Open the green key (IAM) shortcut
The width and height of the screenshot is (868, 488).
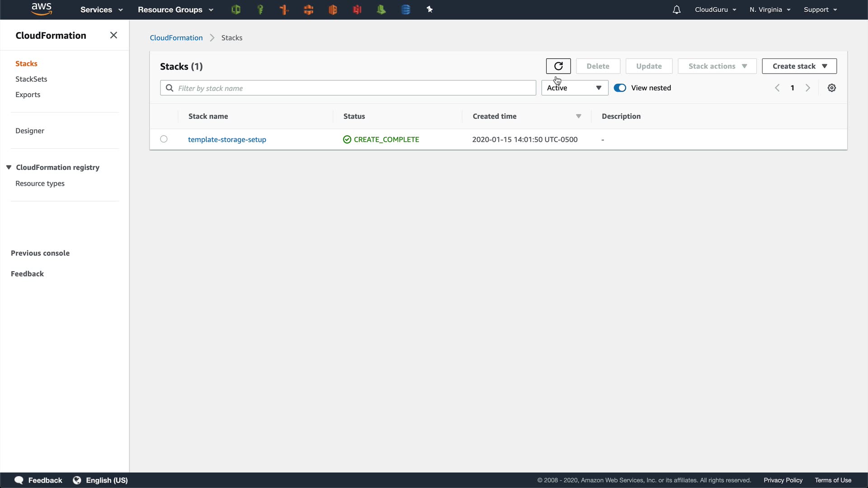[x=260, y=9]
